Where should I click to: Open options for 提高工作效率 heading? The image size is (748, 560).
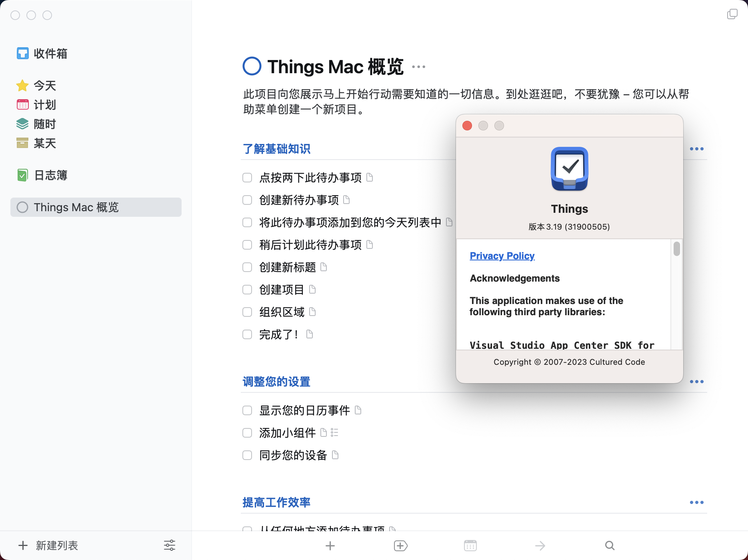[x=697, y=502]
